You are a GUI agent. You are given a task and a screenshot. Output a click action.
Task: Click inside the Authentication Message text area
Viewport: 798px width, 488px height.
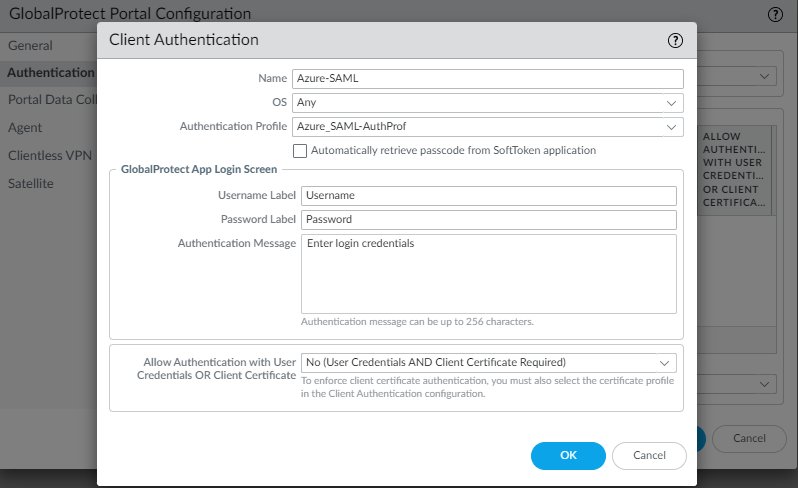[489, 274]
